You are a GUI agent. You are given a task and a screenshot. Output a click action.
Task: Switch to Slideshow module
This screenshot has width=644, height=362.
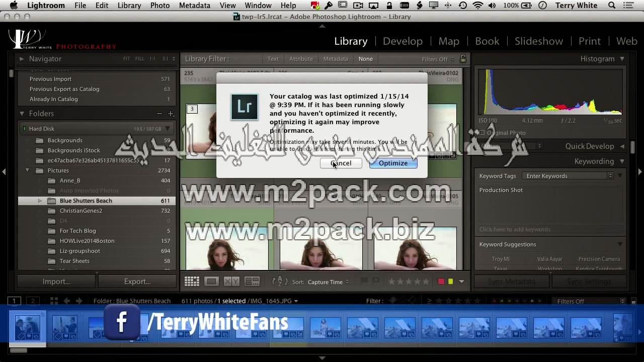tap(539, 41)
